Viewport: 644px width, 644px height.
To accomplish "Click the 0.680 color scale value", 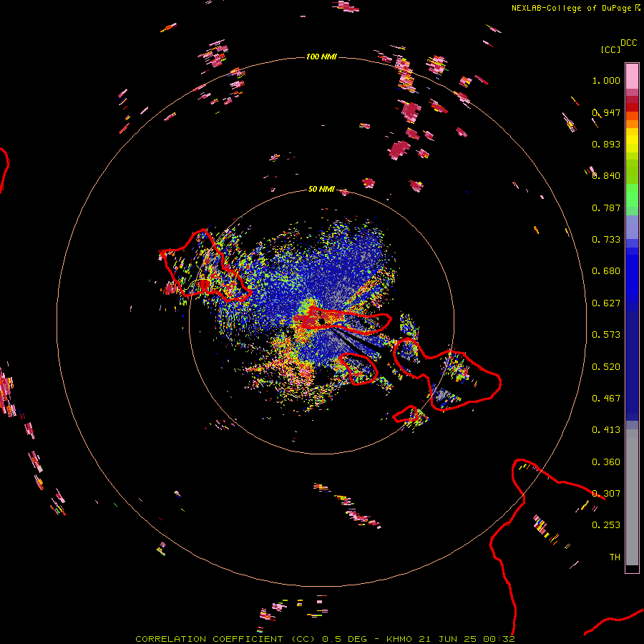I will 606,271.
